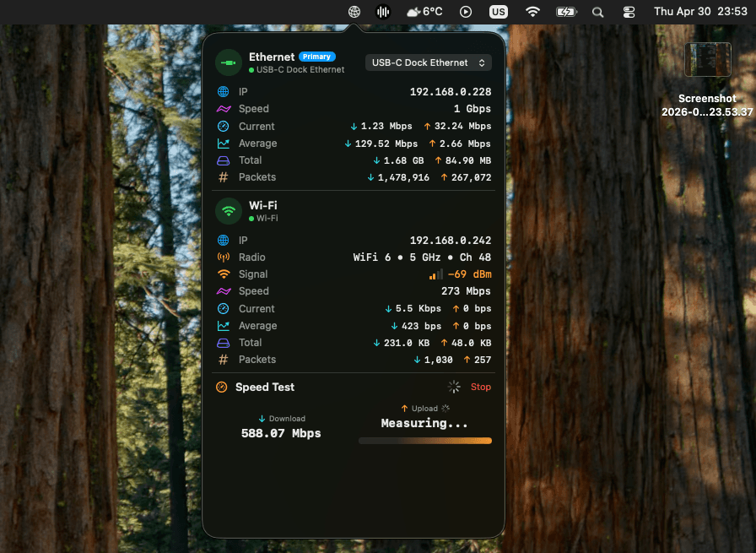Click the spinner next to Stop
The image size is (756, 553).
coord(454,387)
